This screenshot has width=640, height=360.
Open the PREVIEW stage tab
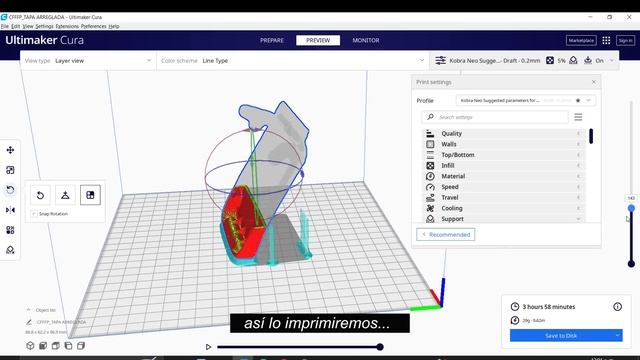pyautogui.click(x=318, y=40)
